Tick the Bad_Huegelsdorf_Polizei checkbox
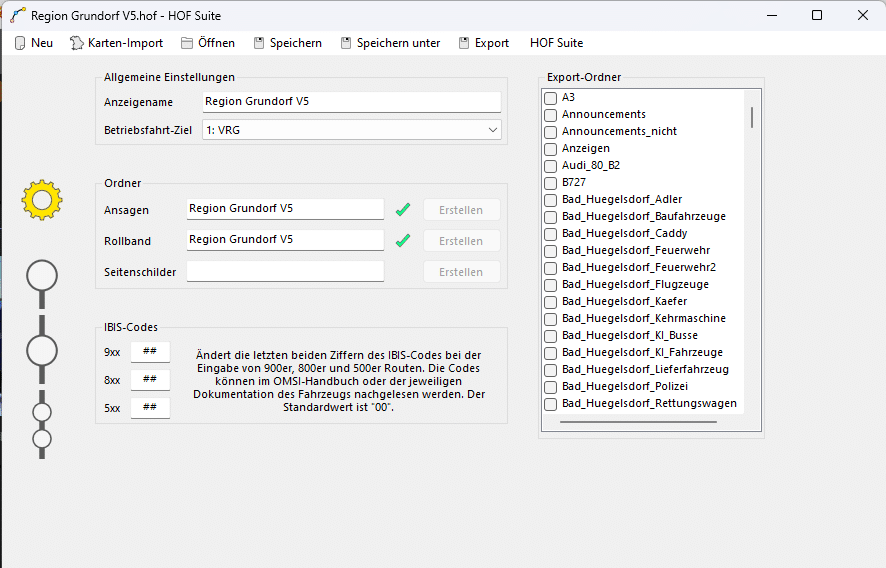 [550, 387]
